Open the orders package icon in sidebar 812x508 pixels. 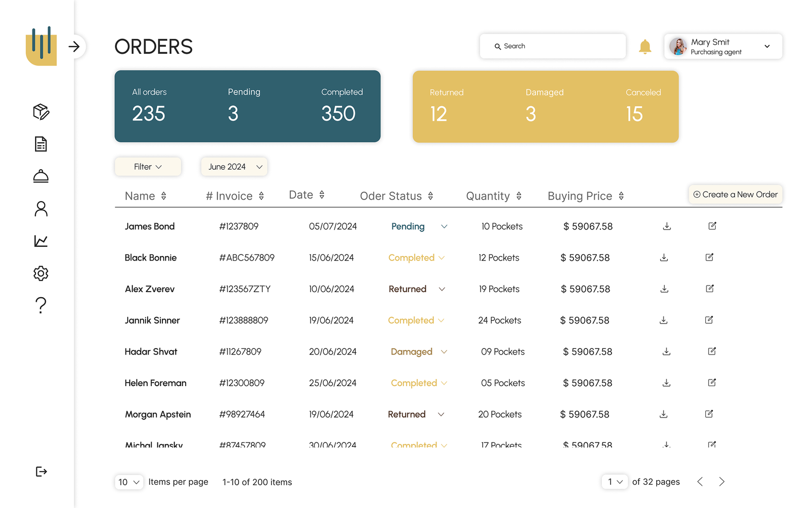click(x=41, y=112)
